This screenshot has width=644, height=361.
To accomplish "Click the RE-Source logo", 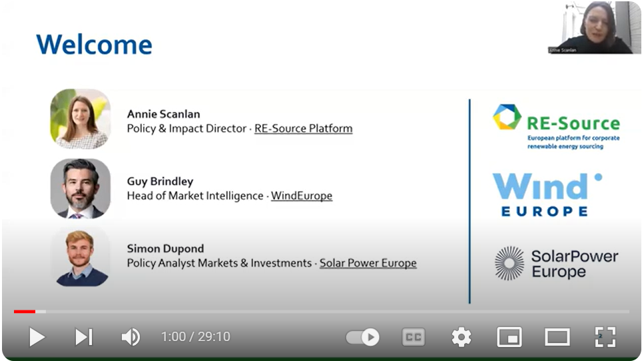I will [x=557, y=127].
